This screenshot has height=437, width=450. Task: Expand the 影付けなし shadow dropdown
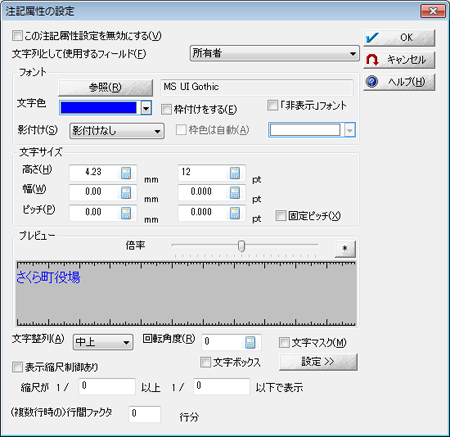click(x=117, y=131)
